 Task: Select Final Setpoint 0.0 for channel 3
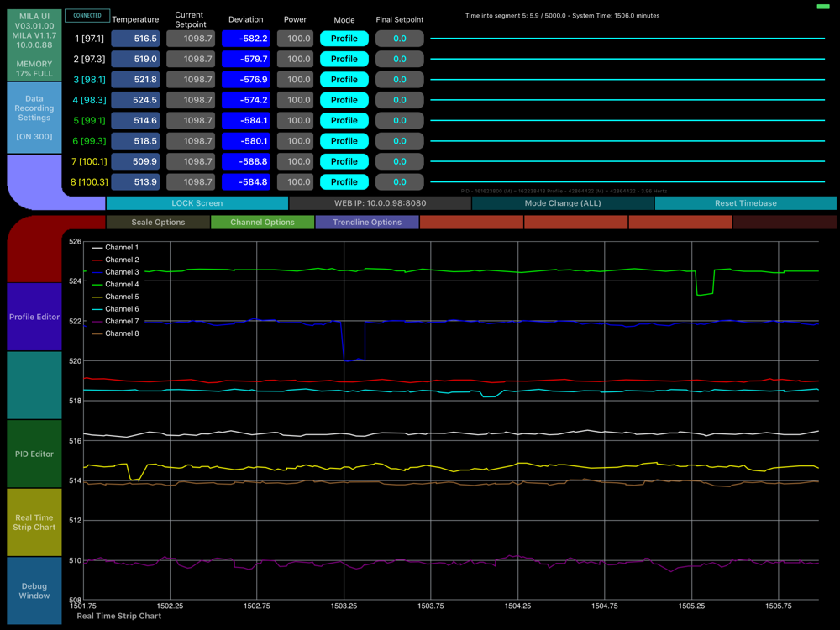click(400, 79)
